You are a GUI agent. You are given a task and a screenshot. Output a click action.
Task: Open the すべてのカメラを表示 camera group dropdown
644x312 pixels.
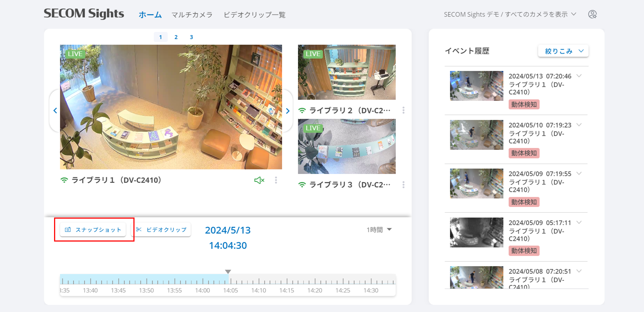(x=510, y=15)
